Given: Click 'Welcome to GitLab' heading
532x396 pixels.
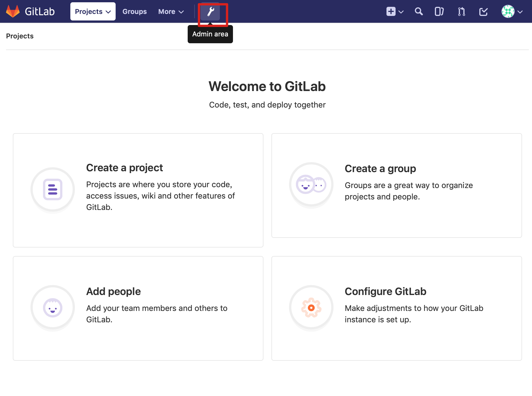Looking at the screenshot, I should (267, 86).
